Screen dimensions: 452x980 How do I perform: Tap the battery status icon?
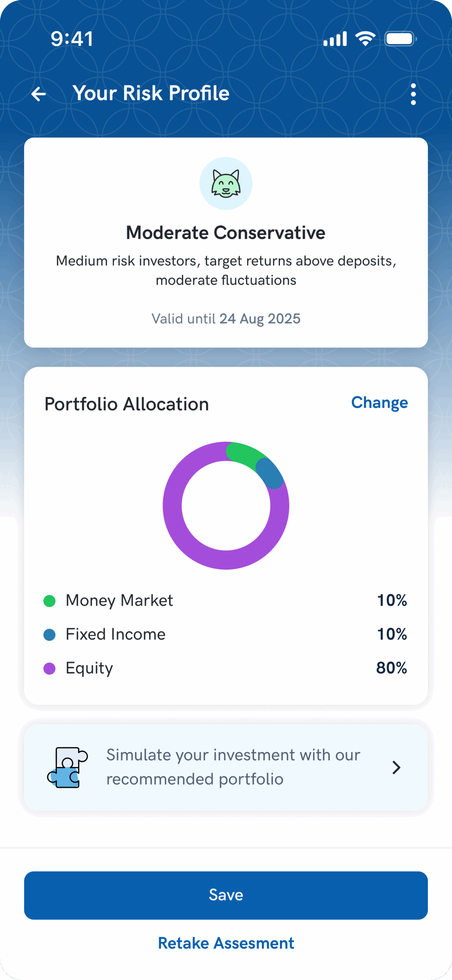[x=400, y=39]
